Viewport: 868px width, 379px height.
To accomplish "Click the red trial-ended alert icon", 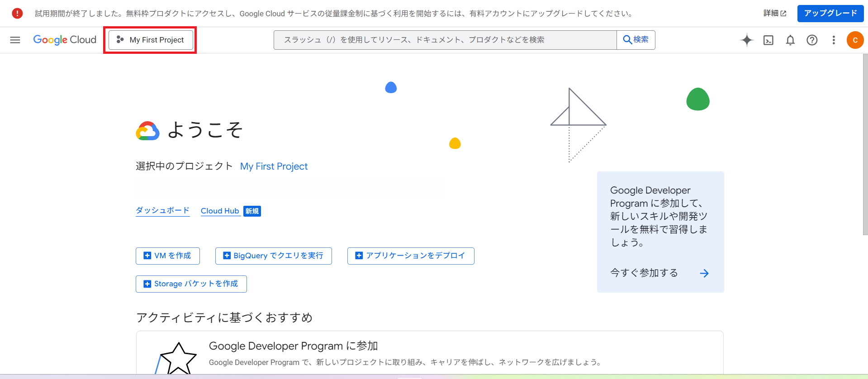I will point(17,14).
